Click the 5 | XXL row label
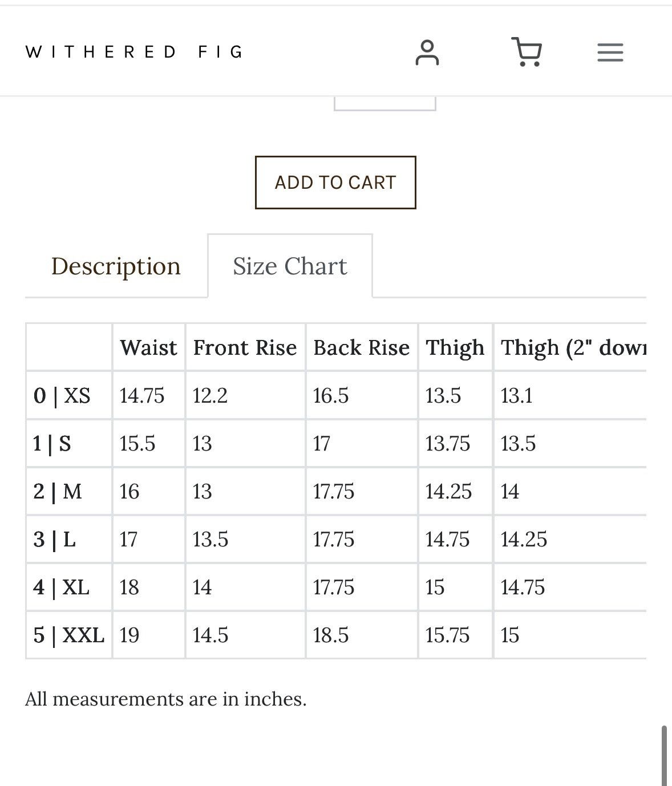Viewport: 672px width, 786px height. pyautogui.click(x=69, y=635)
